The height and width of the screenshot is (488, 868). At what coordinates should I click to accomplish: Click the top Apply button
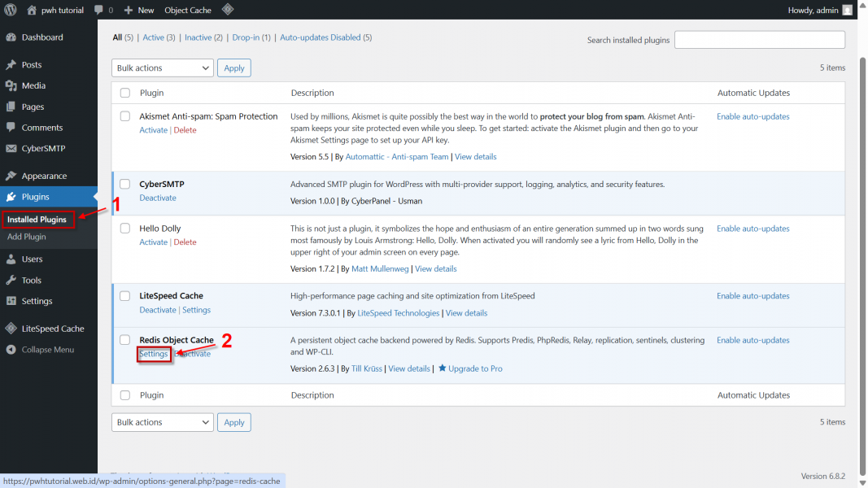234,68
